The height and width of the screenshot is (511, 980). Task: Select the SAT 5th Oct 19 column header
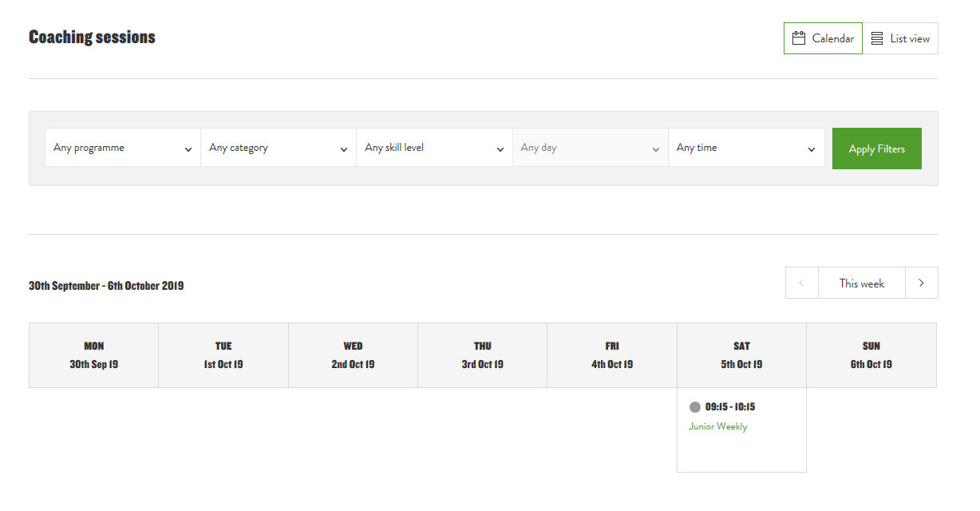[741, 355]
